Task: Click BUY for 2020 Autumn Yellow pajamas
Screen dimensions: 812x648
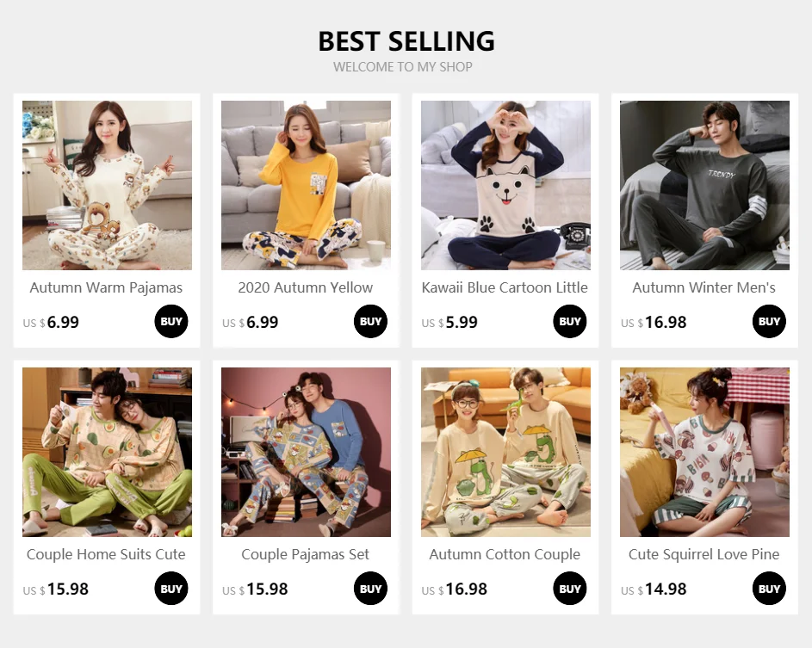Action: point(371,321)
